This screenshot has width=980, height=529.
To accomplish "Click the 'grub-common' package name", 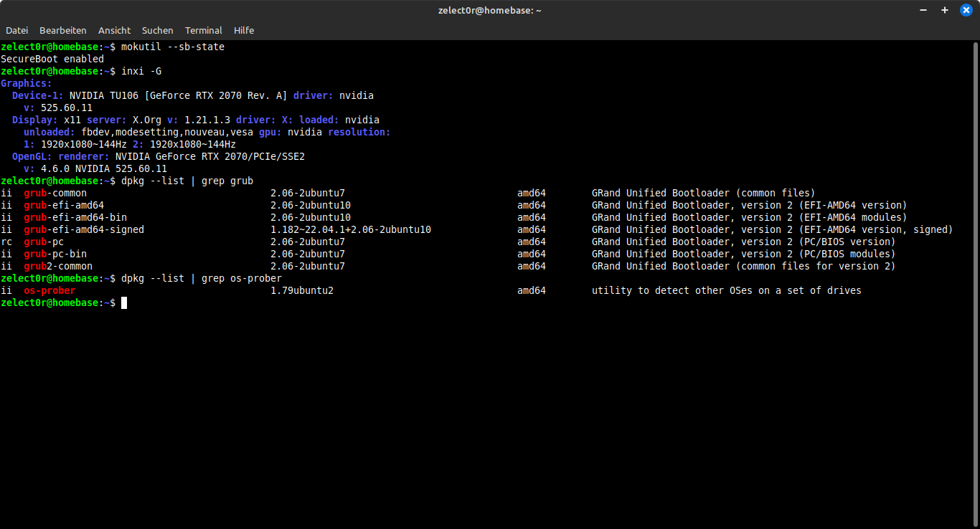I will tap(55, 193).
